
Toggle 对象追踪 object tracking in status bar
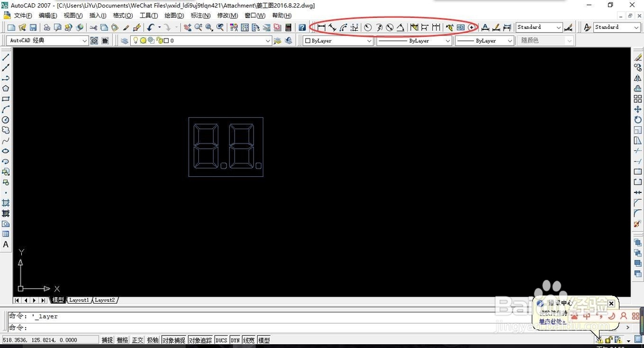(200, 340)
